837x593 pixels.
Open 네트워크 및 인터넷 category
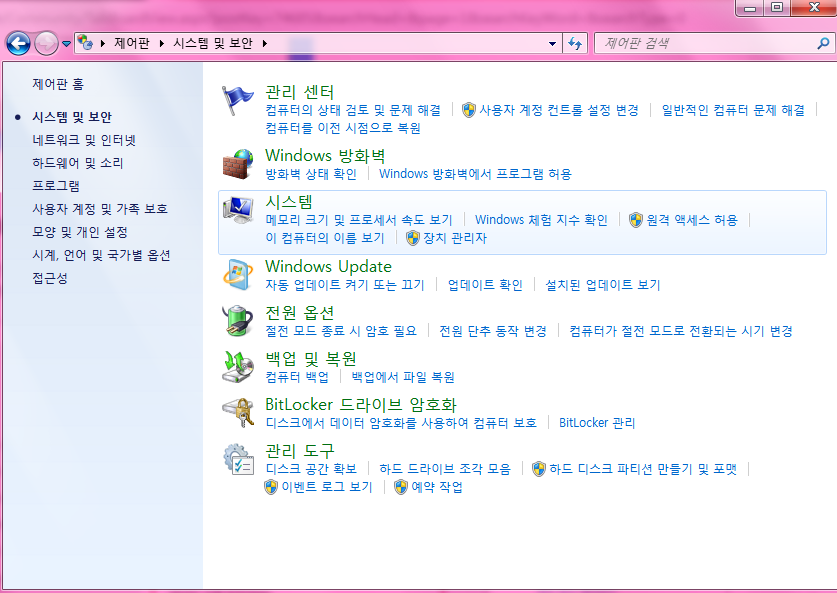84,140
